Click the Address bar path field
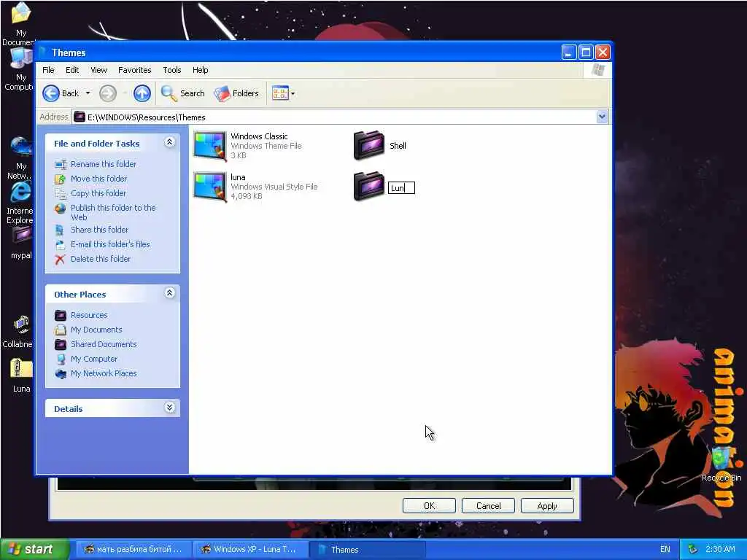Image resolution: width=747 pixels, height=560 pixels. click(x=333, y=117)
